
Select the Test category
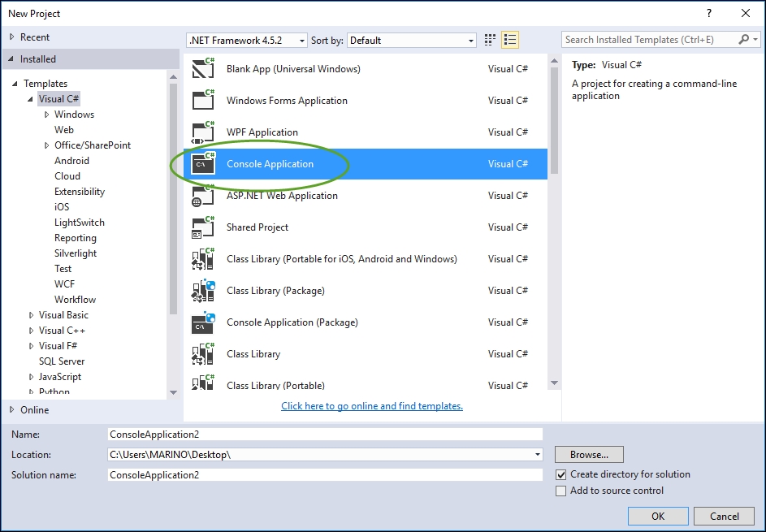pyautogui.click(x=63, y=269)
